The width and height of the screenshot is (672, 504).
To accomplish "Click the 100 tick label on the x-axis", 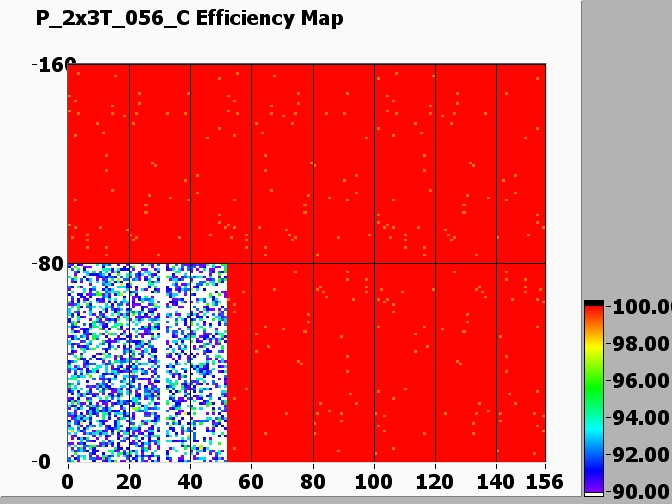I will (x=374, y=483).
